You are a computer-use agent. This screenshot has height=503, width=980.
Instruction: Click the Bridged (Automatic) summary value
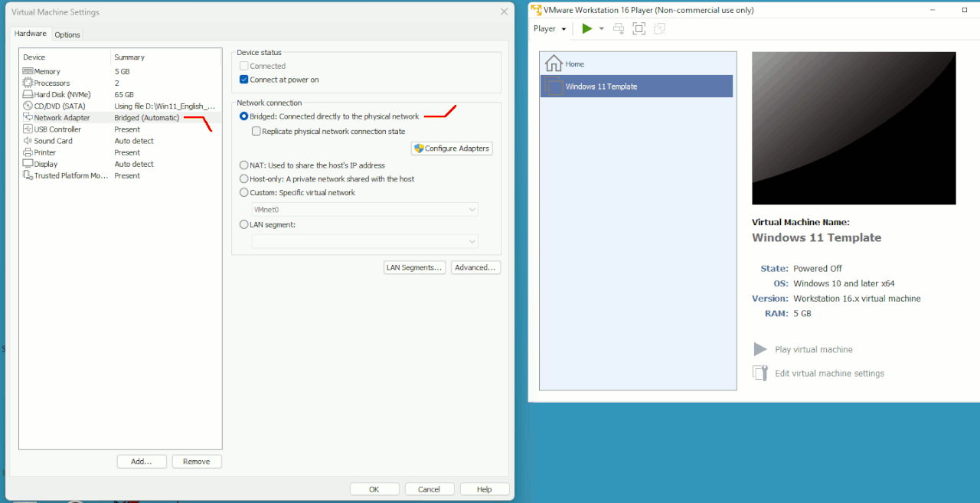(147, 118)
